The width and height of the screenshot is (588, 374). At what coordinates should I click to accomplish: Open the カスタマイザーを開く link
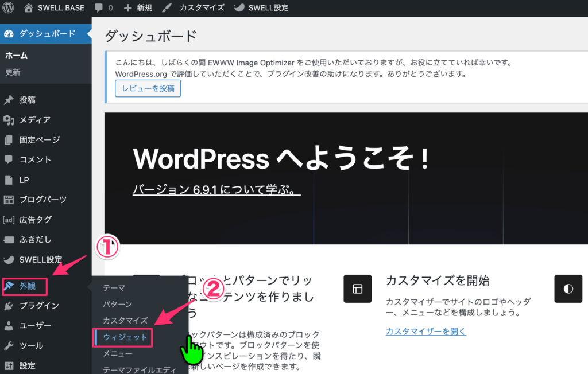point(425,332)
